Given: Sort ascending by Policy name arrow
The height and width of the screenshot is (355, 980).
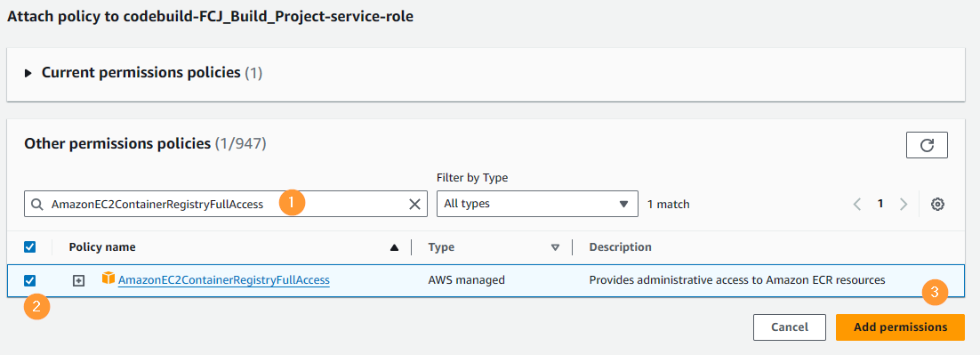Looking at the screenshot, I should point(394,247).
